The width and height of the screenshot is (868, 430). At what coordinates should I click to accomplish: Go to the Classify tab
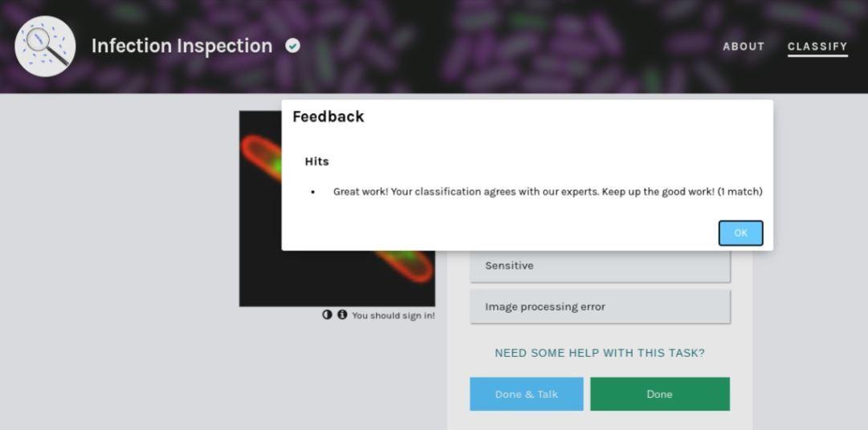[817, 47]
